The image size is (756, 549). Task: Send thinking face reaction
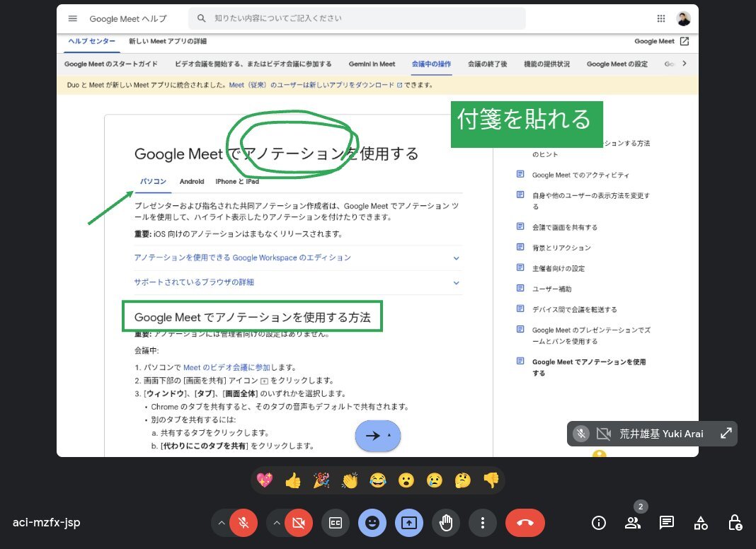(x=463, y=480)
